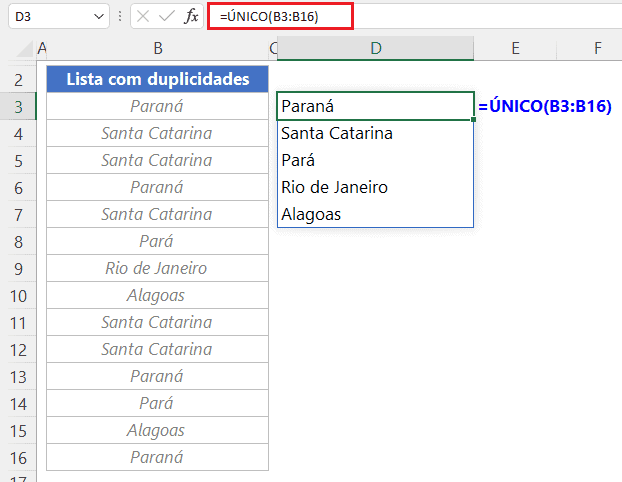Select Pará in cell D5

[x=375, y=160]
